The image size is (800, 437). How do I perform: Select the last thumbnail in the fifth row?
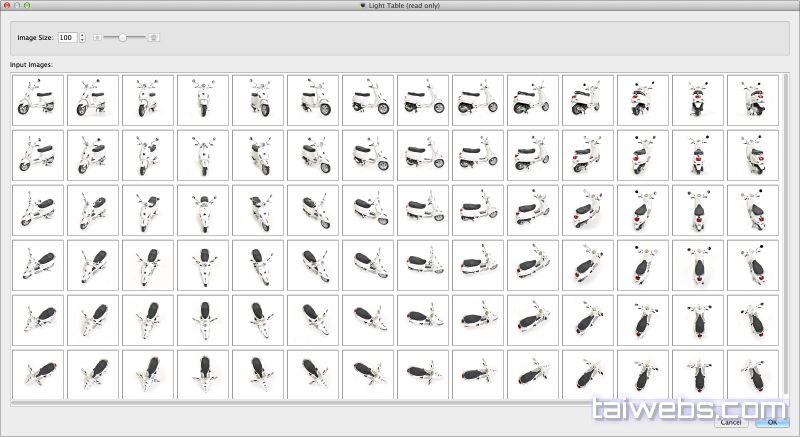[753, 320]
